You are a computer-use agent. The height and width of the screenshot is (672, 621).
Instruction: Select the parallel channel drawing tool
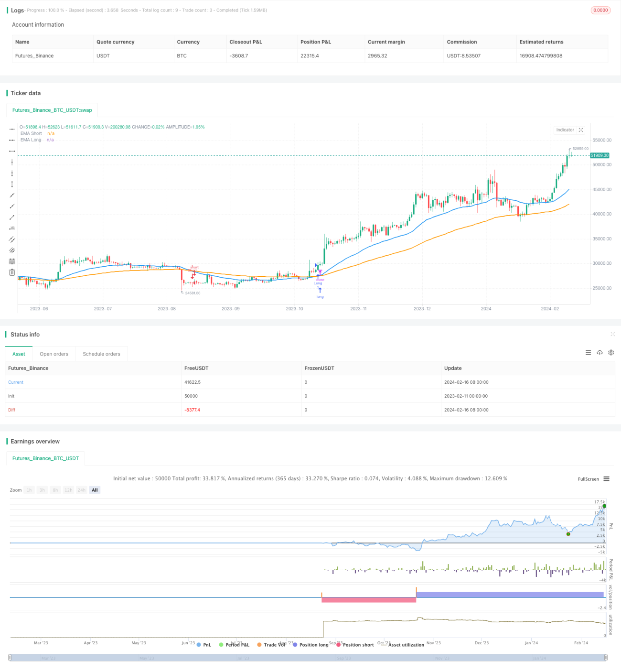pos(12,239)
